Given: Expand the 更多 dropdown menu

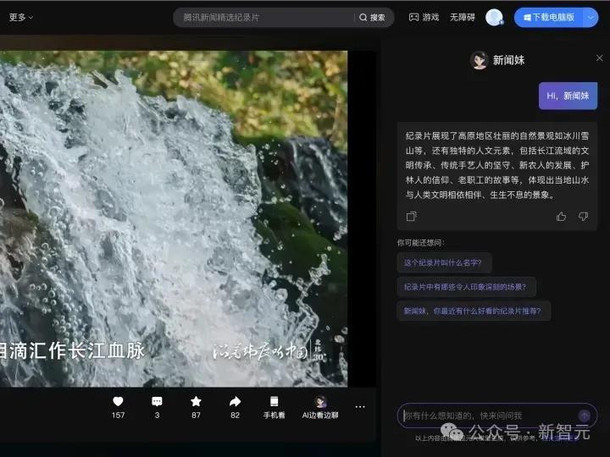Looking at the screenshot, I should tap(21, 17).
